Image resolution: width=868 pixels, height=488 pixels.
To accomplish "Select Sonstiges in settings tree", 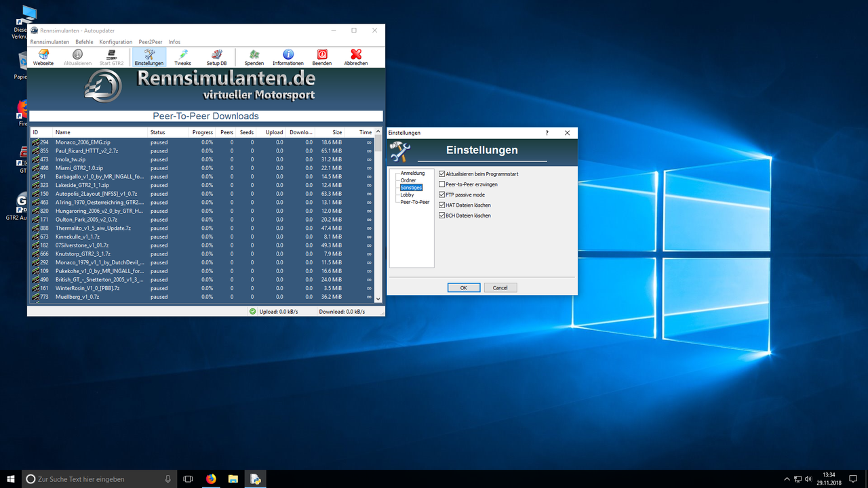I will tap(411, 187).
